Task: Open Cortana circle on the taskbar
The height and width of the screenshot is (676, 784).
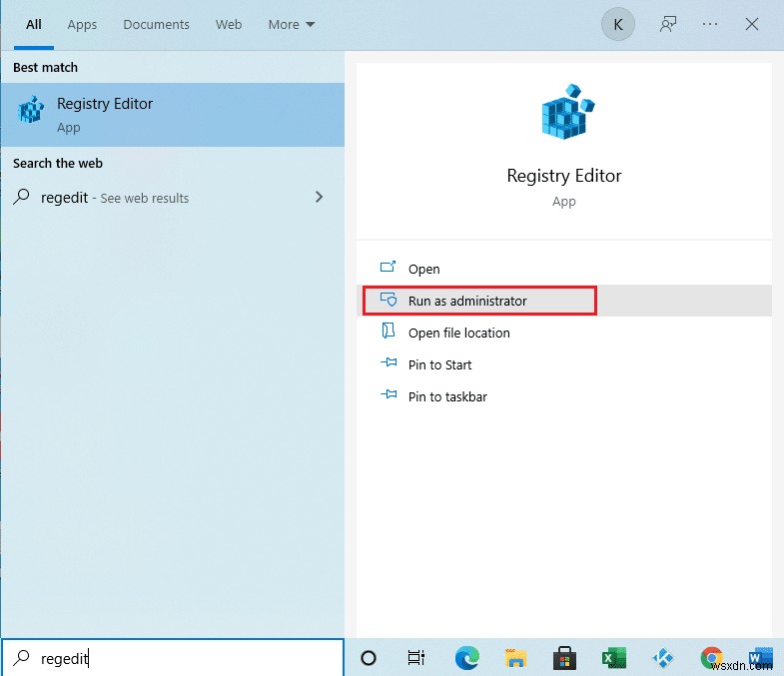Action: coord(369,658)
